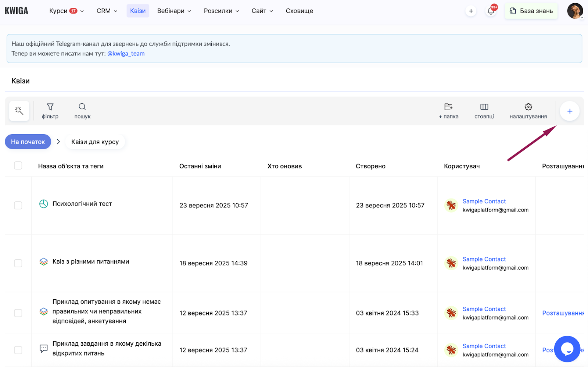
Task: Click date 18 вересня 2025 14:39
Action: pyautogui.click(x=214, y=263)
